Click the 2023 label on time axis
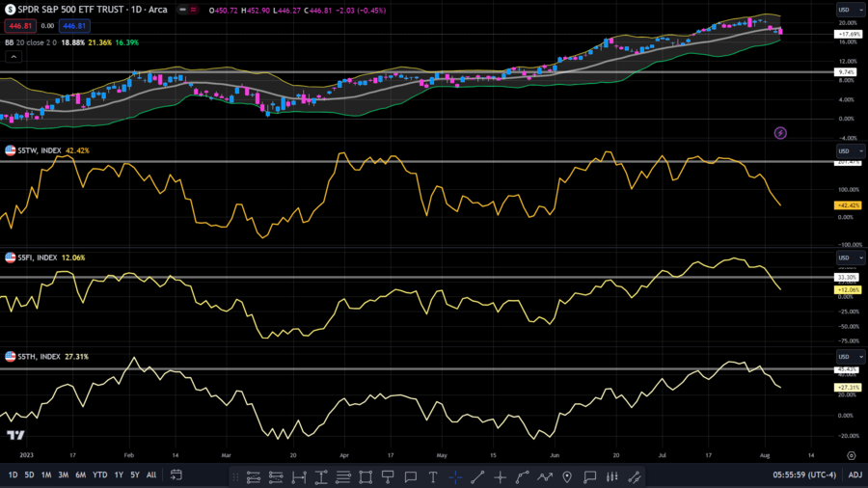This screenshot has height=488, width=868. (x=27, y=455)
